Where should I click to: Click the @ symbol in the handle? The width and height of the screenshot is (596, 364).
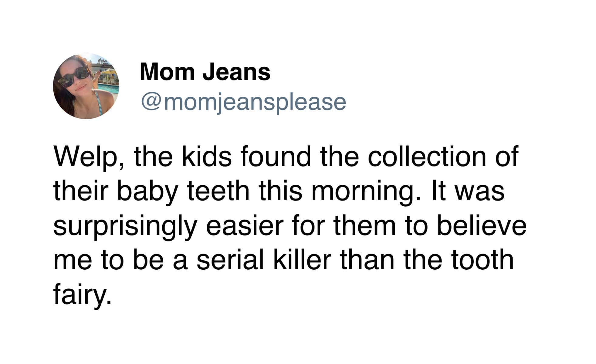(151, 102)
